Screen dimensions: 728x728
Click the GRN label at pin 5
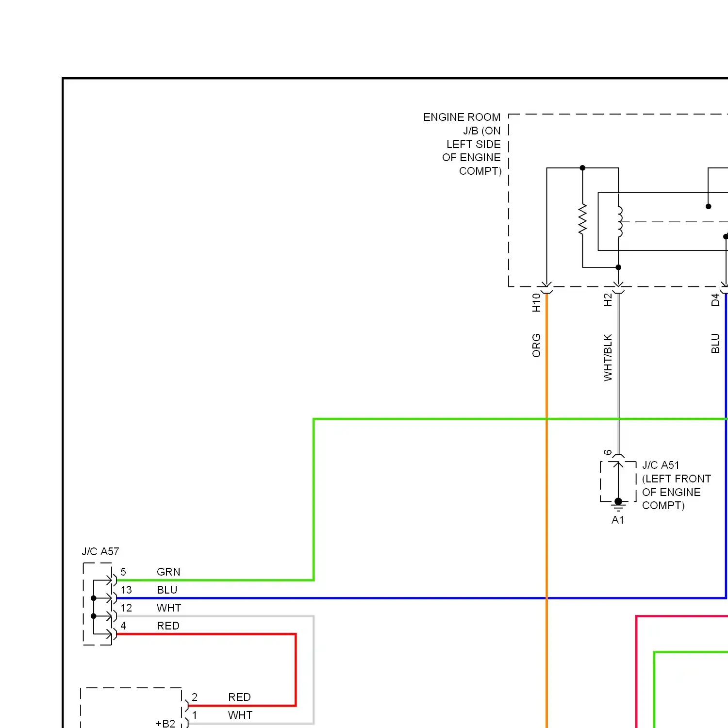(168, 572)
